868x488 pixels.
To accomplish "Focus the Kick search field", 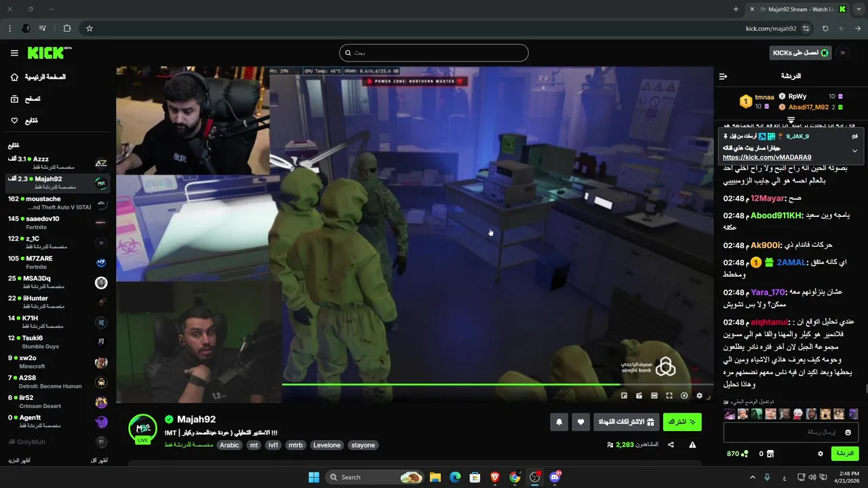I will (434, 53).
